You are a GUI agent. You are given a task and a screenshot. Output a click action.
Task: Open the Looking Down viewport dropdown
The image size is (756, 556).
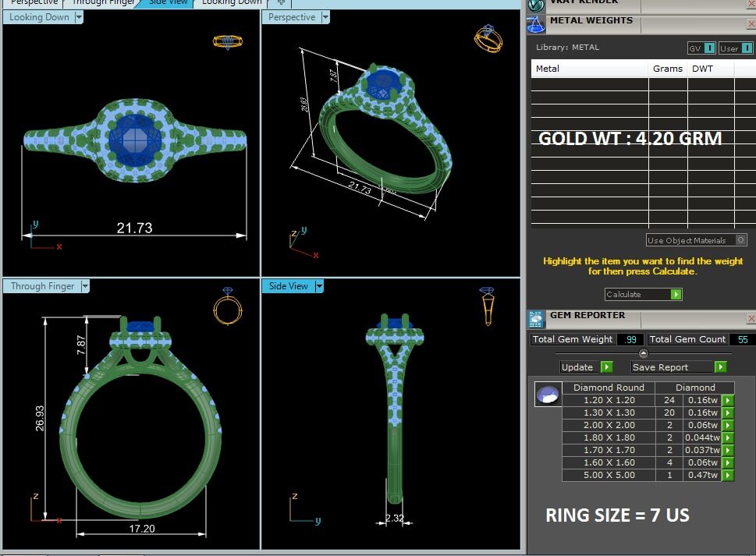(x=79, y=17)
